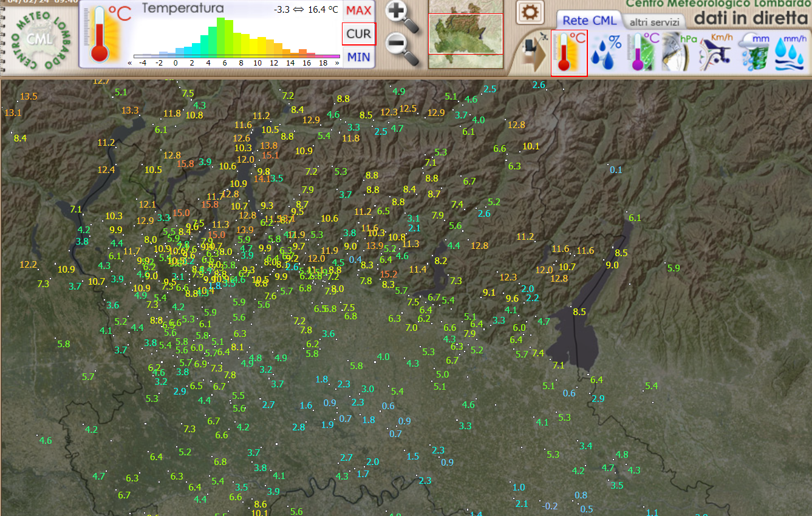The width and height of the screenshot is (812, 516).
Task: Show the relative humidity layer (% droplets)
Action: (x=607, y=53)
